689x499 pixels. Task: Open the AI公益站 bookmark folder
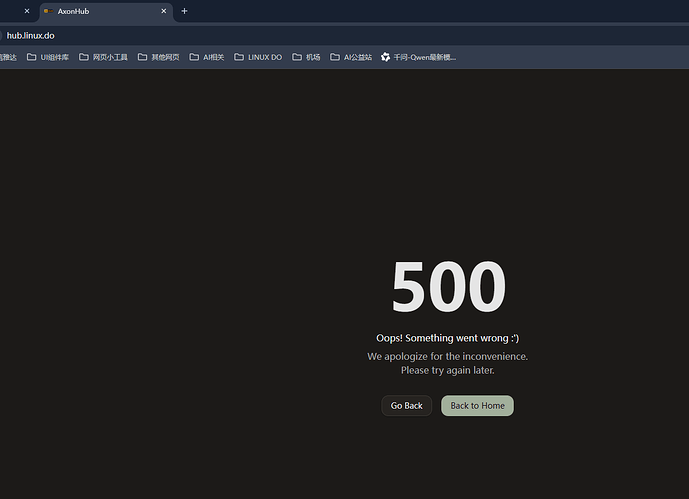click(351, 57)
